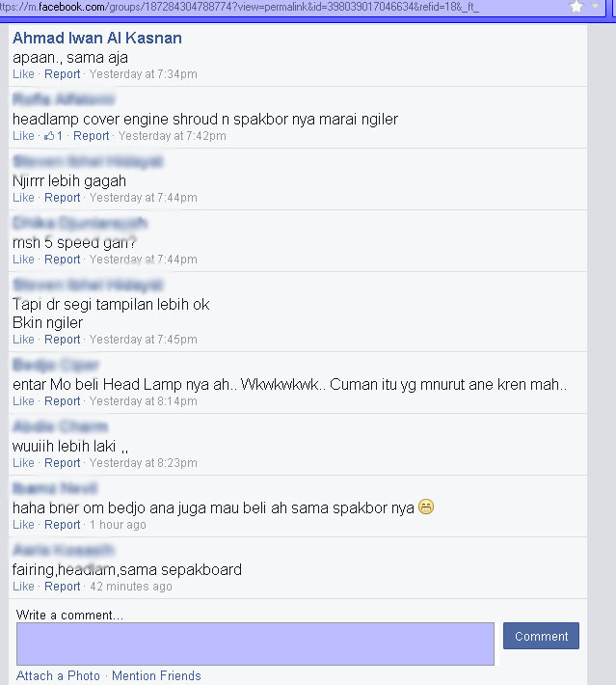Report the headlamp cover engine shroud comment

[x=92, y=136]
